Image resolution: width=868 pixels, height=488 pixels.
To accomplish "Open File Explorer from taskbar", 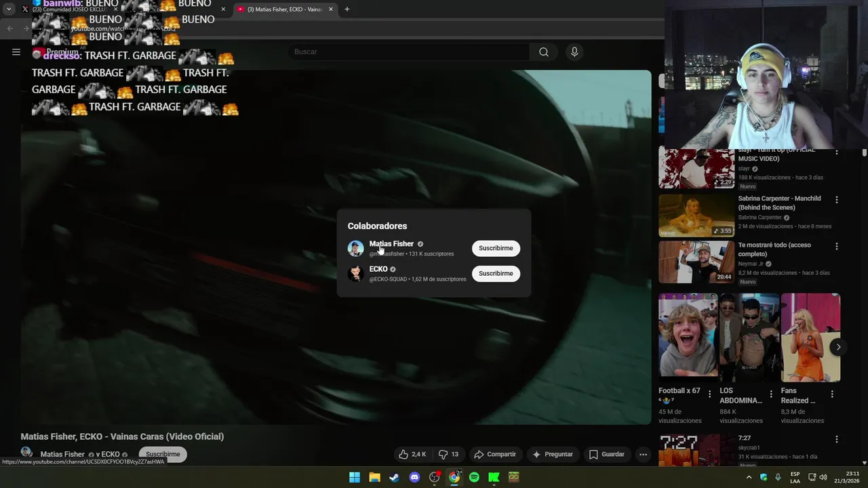I will click(374, 477).
